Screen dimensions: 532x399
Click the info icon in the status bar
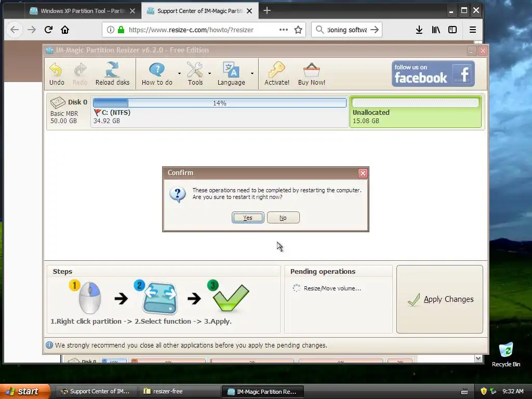pos(49,345)
